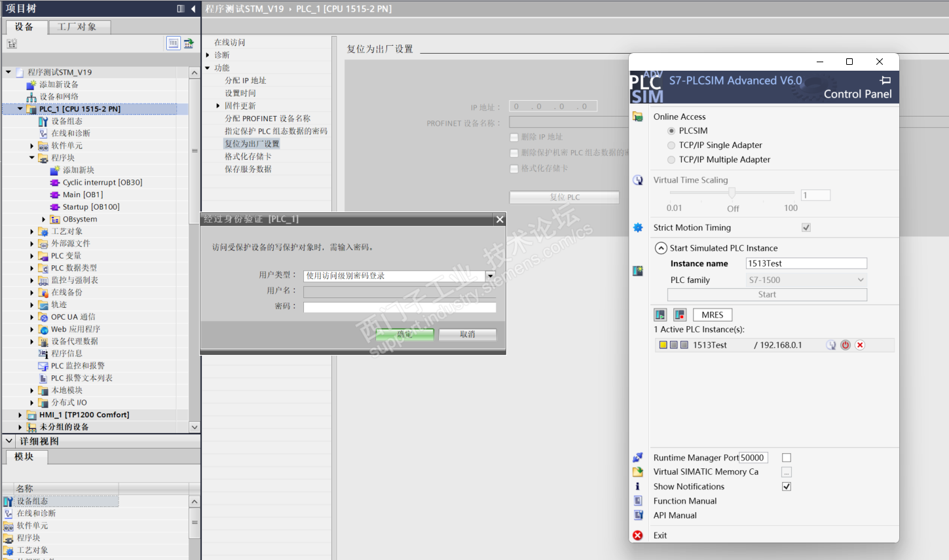Viewport: 949px width, 560px height.
Task: Click the 添加新设备 icon in project tree
Action: click(31, 84)
